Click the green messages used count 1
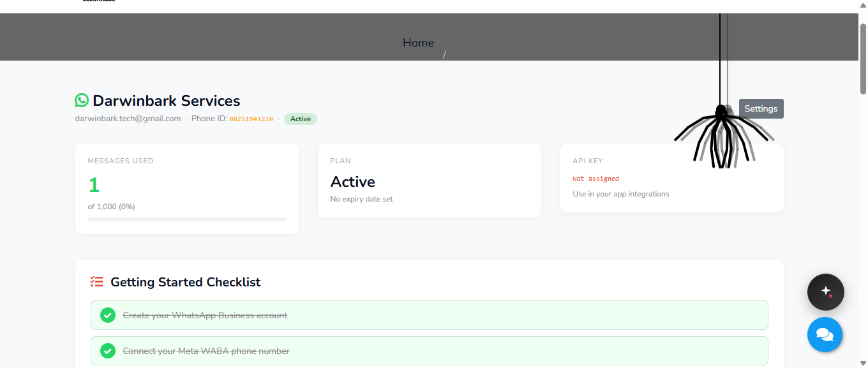The width and height of the screenshot is (868, 368). pos(94,186)
